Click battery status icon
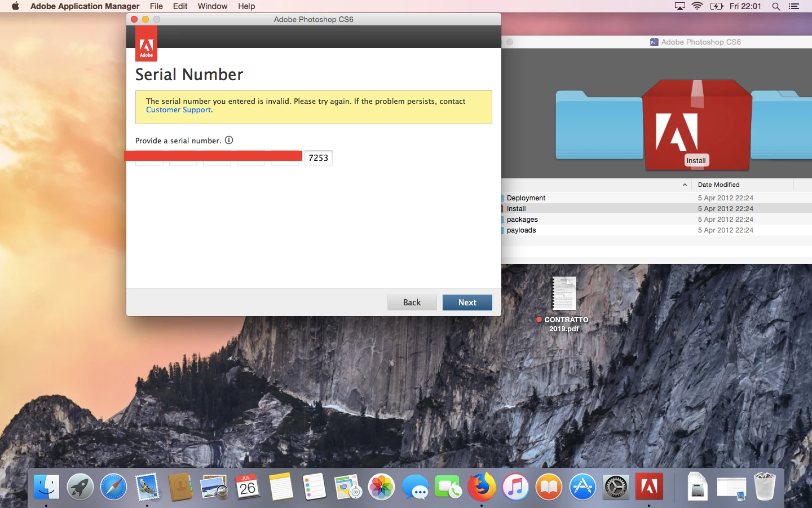The width and height of the screenshot is (812, 508). pos(717,6)
